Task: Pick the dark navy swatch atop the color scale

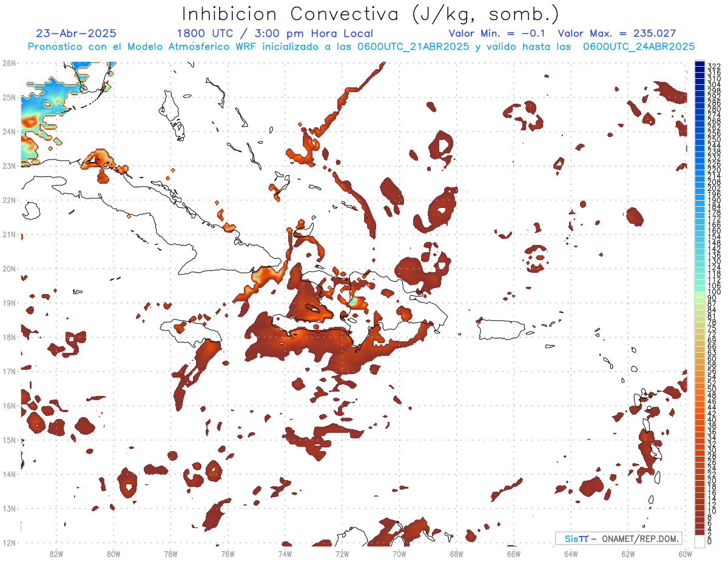Action: (699, 64)
